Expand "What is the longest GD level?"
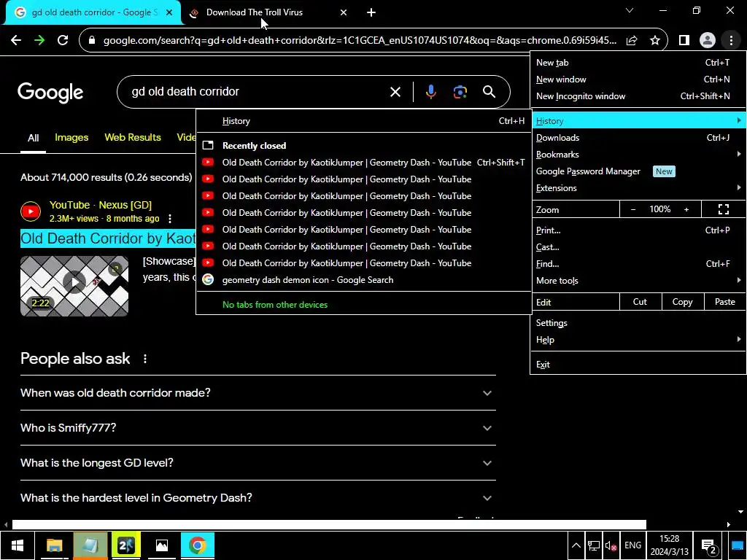Image resolution: width=747 pixels, height=560 pixels. pos(258,463)
